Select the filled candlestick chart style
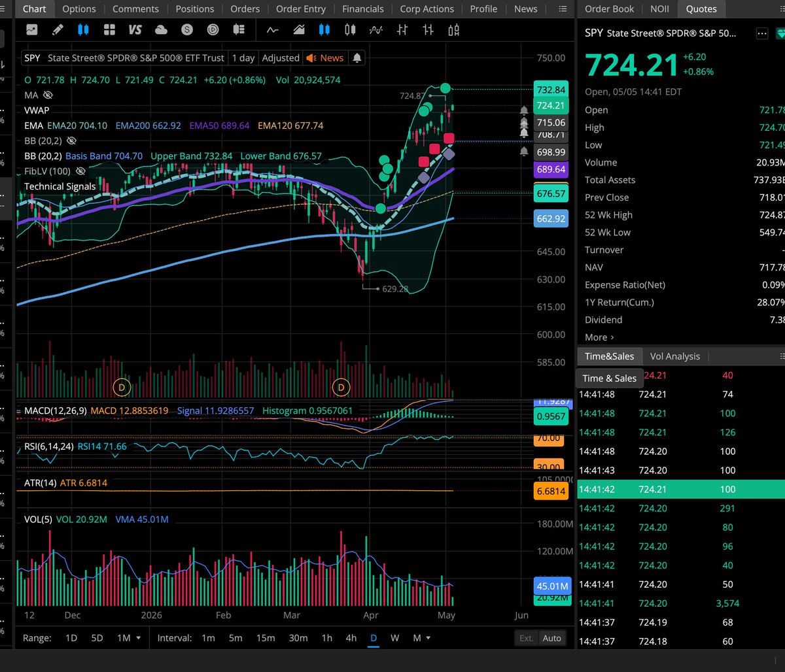 pos(324,29)
